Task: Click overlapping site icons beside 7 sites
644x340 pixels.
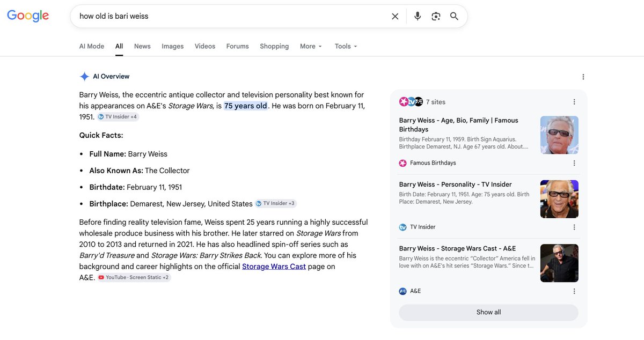Action: coord(411,102)
